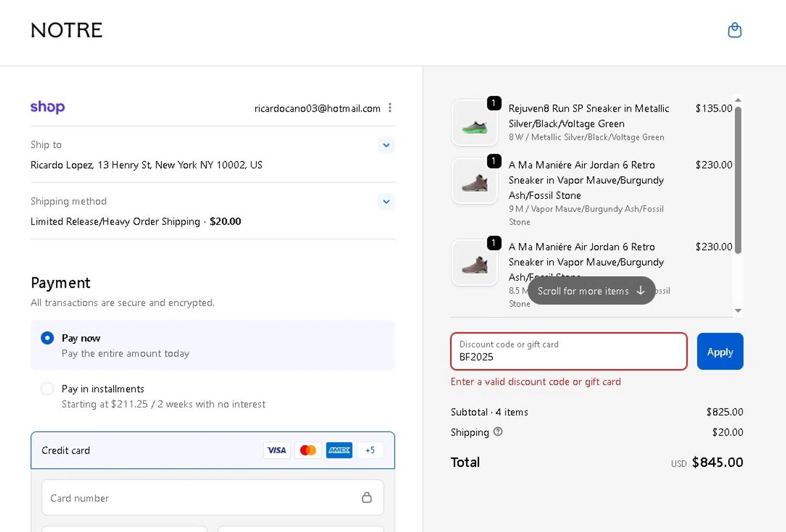Click the $845.00 total amount

(717, 462)
